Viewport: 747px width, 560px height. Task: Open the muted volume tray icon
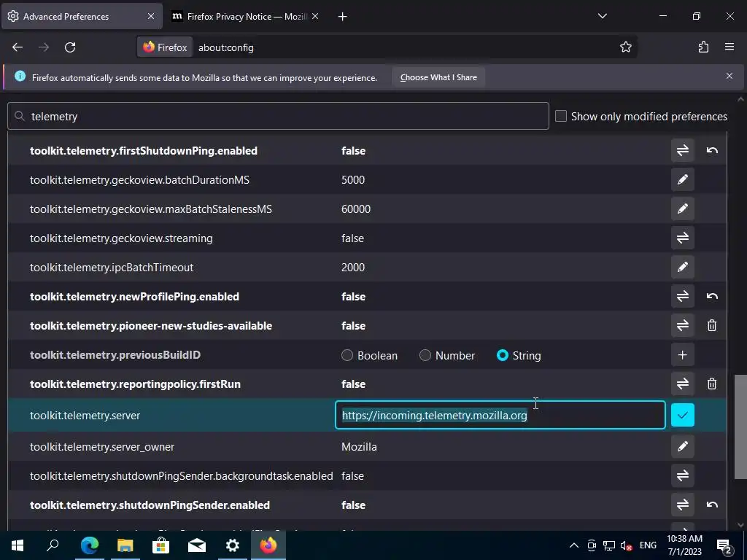(x=627, y=545)
